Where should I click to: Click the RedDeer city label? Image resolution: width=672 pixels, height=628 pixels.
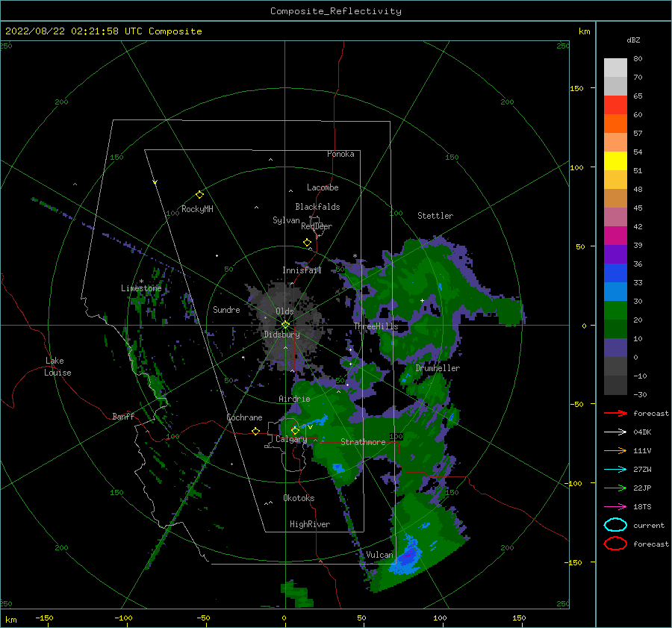pyautogui.click(x=317, y=226)
